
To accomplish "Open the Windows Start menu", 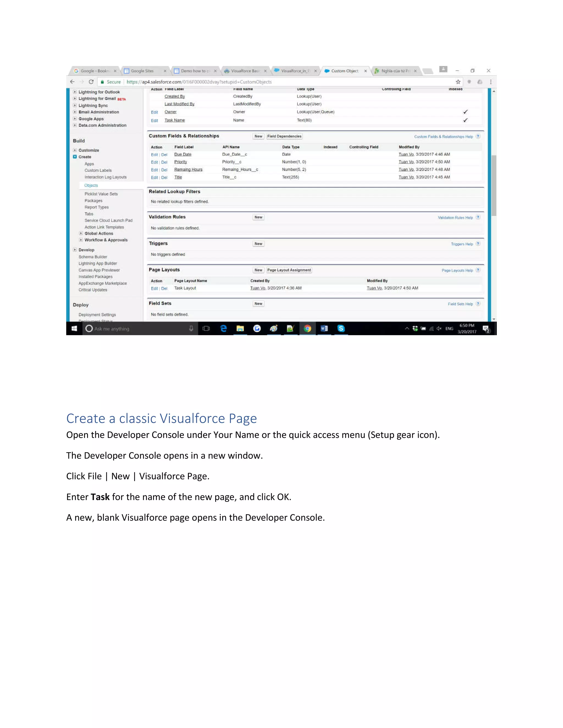I will point(74,329).
